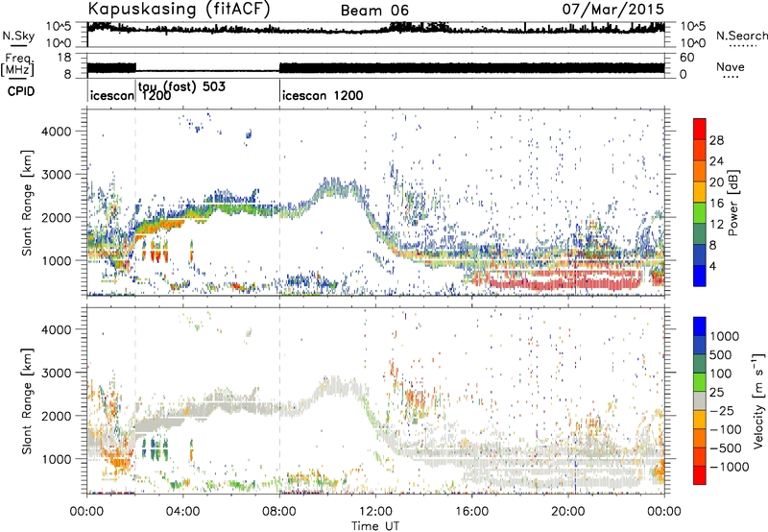Click the 'Slant Range [km]' label of the velocity panel

pos(27,401)
